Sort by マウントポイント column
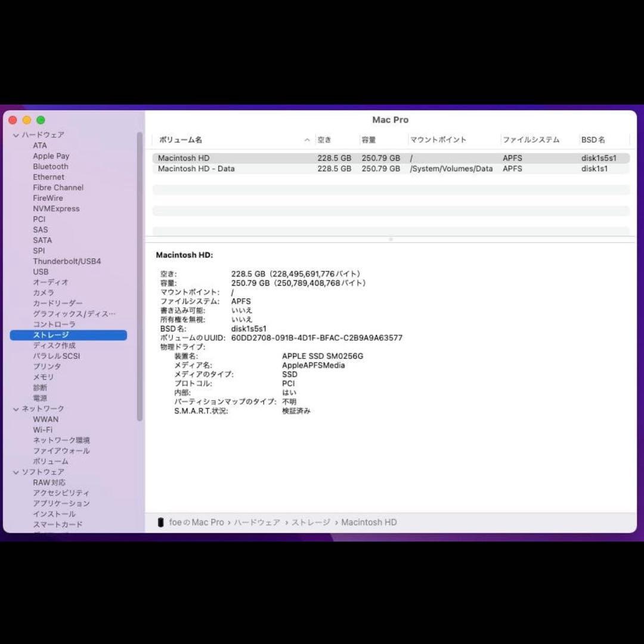The height and width of the screenshot is (644, 644). [438, 140]
